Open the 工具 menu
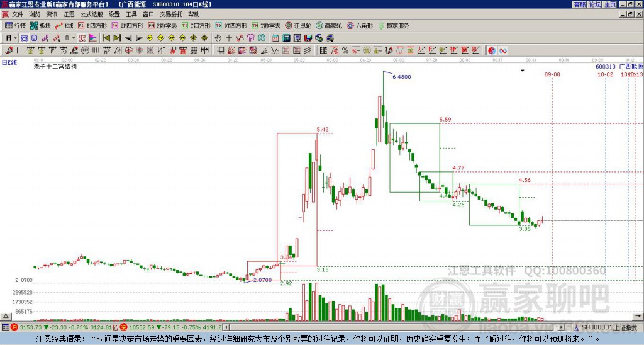The height and width of the screenshot is (345, 644). coord(131,14)
